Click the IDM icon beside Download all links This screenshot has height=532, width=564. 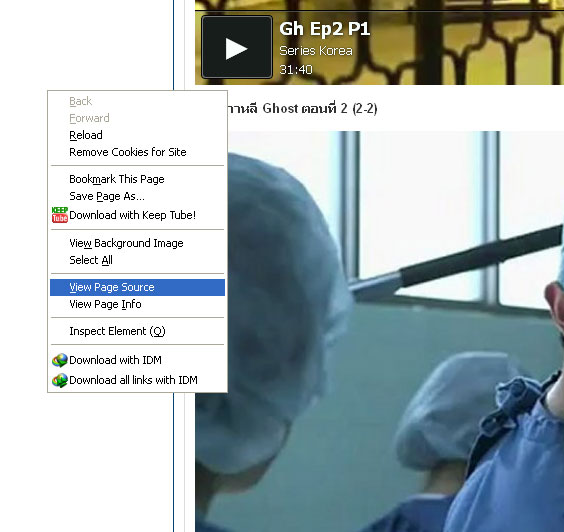coord(60,380)
